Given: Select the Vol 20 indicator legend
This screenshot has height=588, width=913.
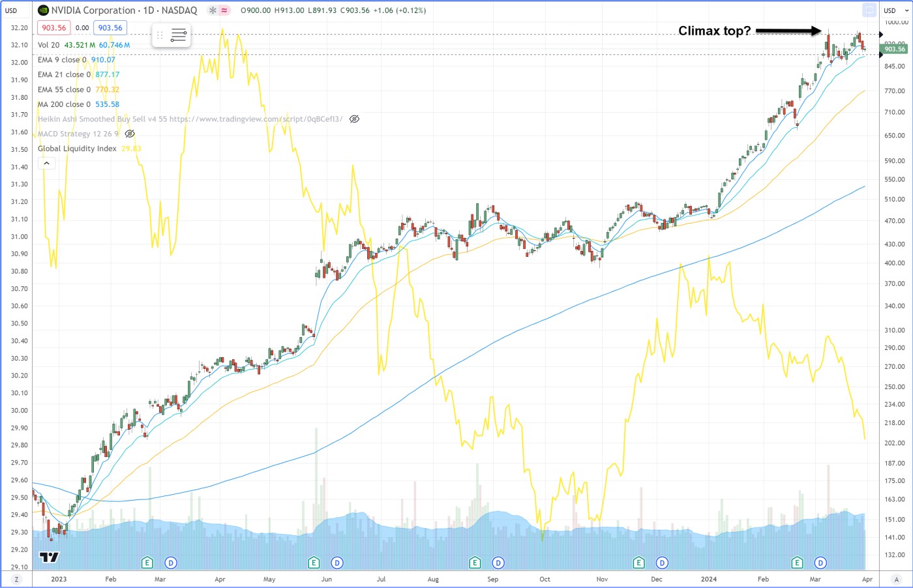Looking at the screenshot, I should [48, 45].
